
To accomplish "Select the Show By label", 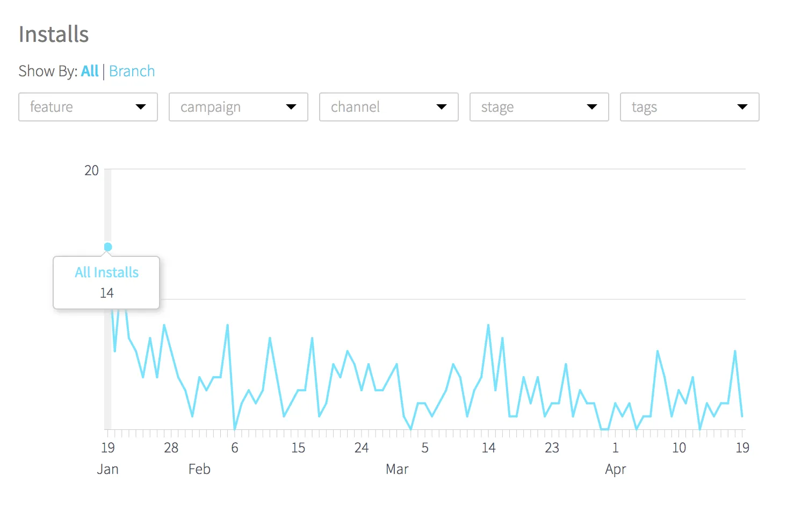I will pyautogui.click(x=47, y=70).
